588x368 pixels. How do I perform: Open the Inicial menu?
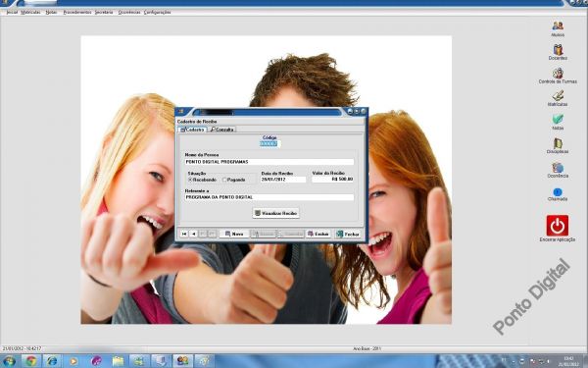tap(12, 13)
